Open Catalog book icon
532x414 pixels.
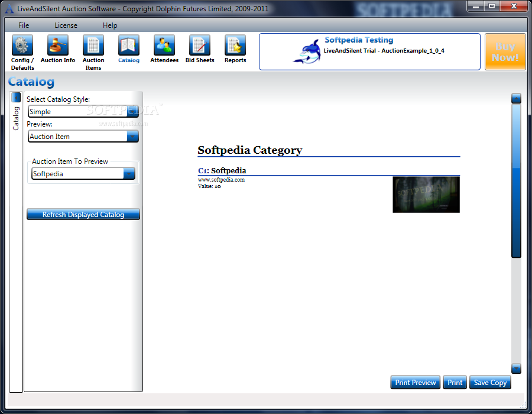coord(129,45)
